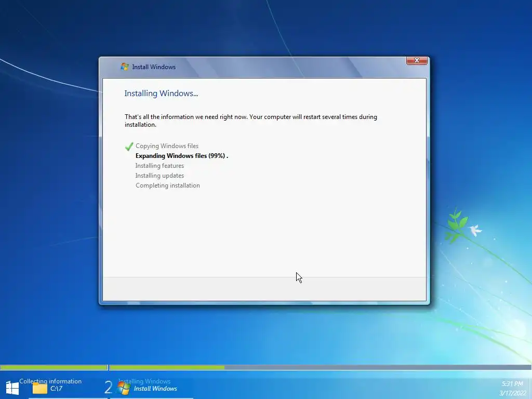Click the green checkmark beside Copying Windows files
Screen dimensions: 532x399
click(129, 146)
